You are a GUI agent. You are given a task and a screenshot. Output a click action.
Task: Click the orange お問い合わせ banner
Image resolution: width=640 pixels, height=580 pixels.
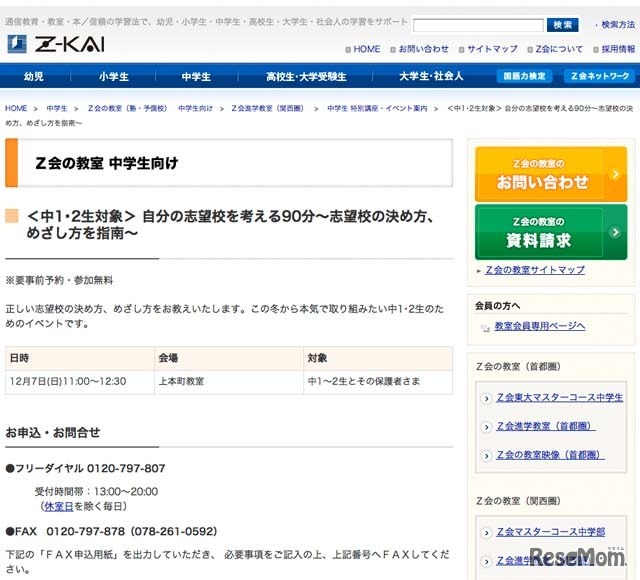[x=551, y=174]
